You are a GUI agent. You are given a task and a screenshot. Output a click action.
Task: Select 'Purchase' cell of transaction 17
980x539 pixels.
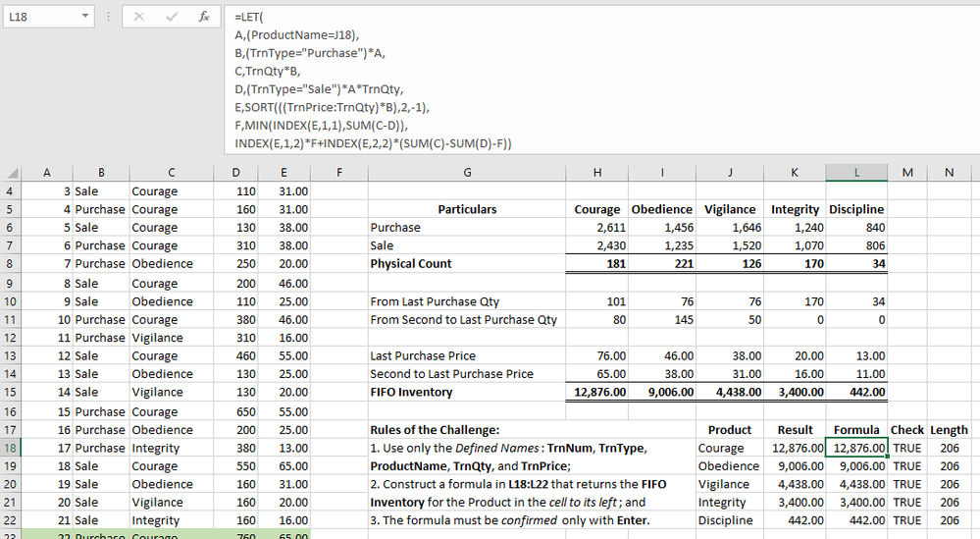(x=101, y=449)
